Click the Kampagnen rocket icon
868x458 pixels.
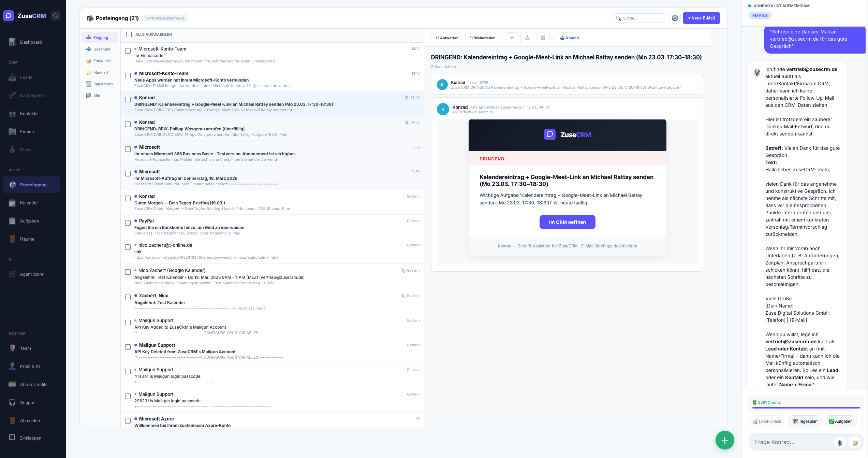pyautogui.click(x=12, y=95)
